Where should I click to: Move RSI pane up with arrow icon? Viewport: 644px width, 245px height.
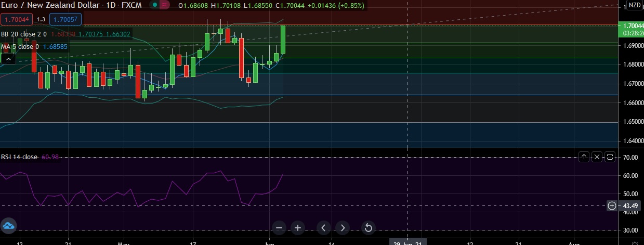coord(583,157)
